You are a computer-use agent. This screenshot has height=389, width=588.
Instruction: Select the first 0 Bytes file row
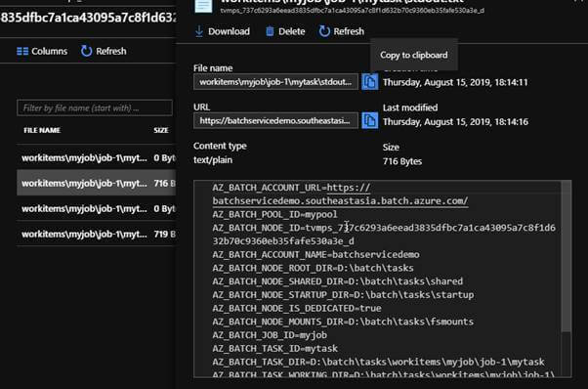tap(96, 157)
